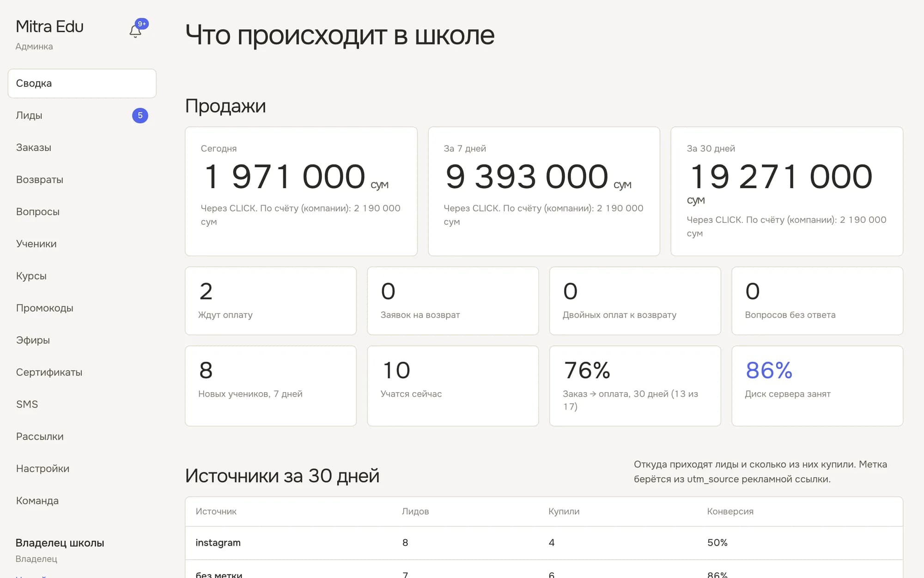The height and width of the screenshot is (578, 924).
Task: Go to Команда section
Action: click(82, 501)
